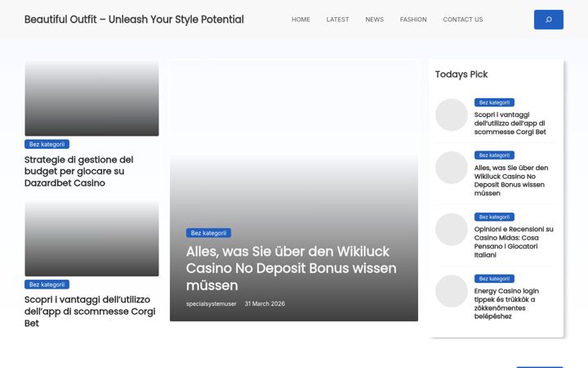Open the CONTACT US menu item
The height and width of the screenshot is (368, 588).
click(x=463, y=20)
